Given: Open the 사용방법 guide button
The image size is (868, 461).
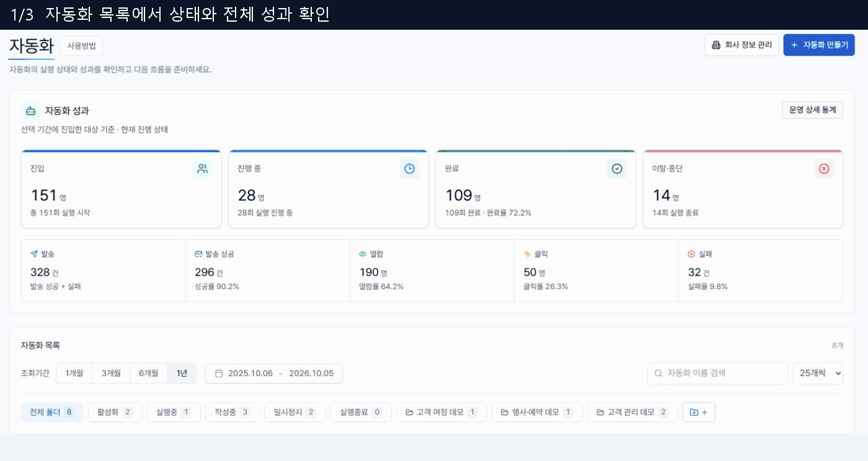Looking at the screenshot, I should tap(82, 46).
